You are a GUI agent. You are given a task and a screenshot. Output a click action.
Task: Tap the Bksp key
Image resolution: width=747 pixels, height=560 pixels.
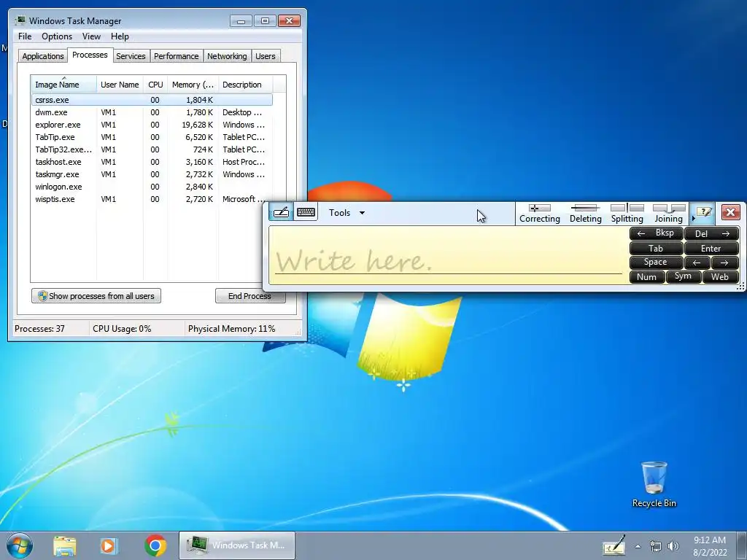657,233
